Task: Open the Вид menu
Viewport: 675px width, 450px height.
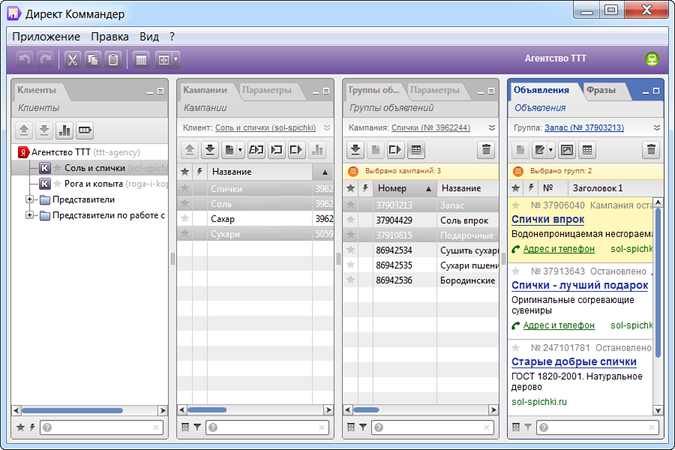Action: tap(149, 37)
